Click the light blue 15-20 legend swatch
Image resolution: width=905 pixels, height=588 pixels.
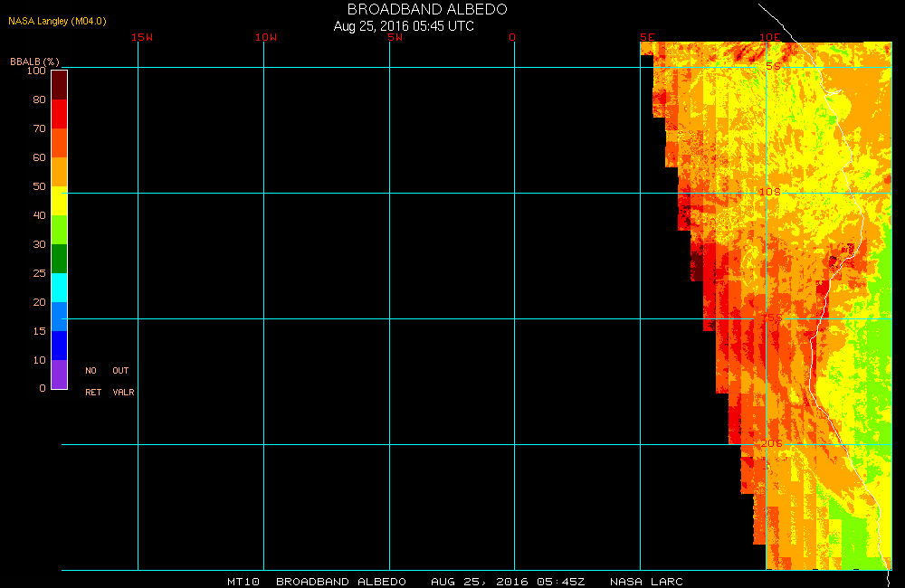pos(60,317)
